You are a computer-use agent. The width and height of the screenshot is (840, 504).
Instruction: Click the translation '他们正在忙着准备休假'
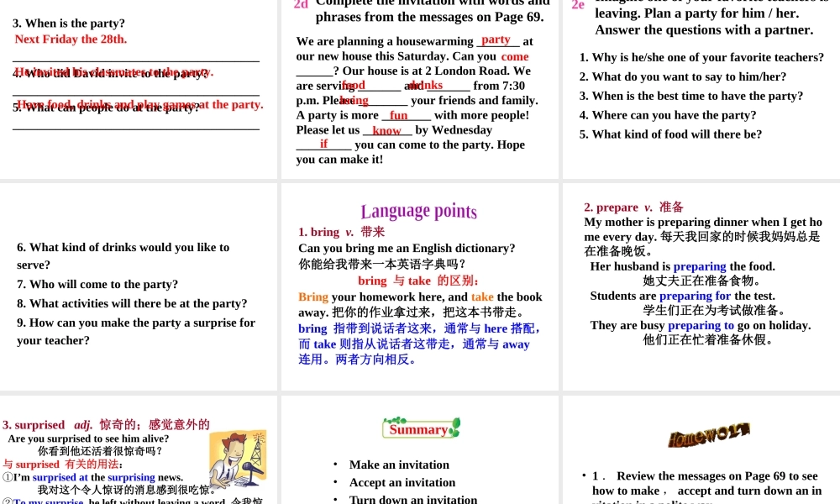tap(708, 339)
